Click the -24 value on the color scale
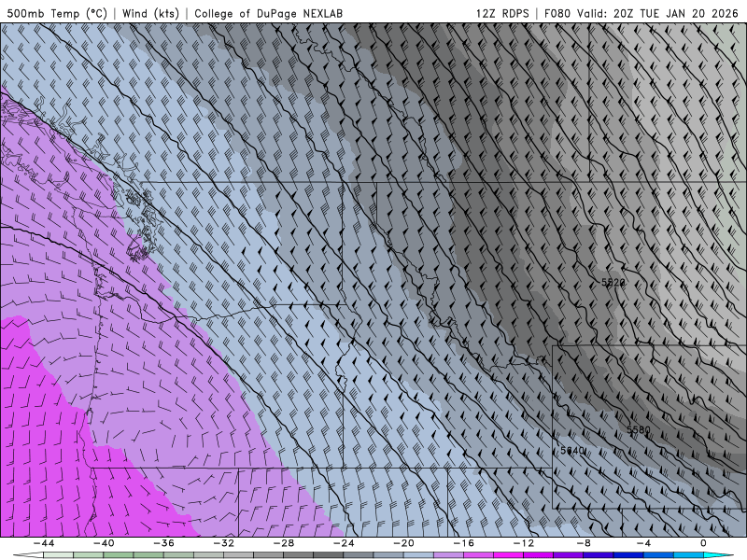747x560 pixels. click(x=344, y=543)
